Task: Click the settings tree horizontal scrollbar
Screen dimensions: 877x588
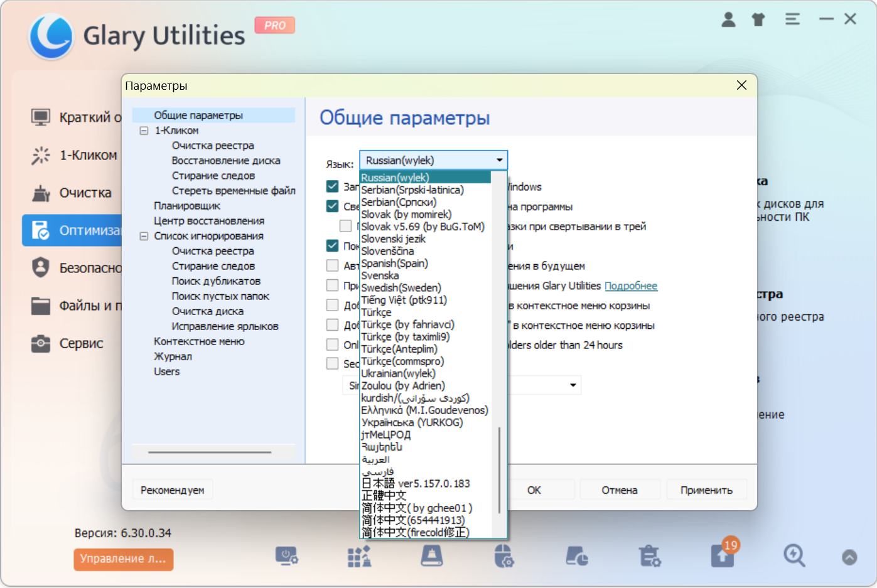Action: (210, 452)
